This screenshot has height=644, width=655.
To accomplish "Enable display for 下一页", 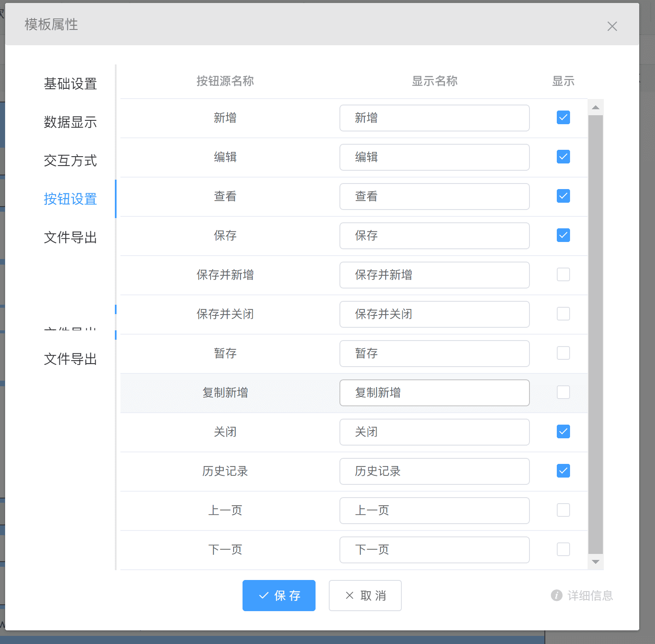I will [x=563, y=549].
